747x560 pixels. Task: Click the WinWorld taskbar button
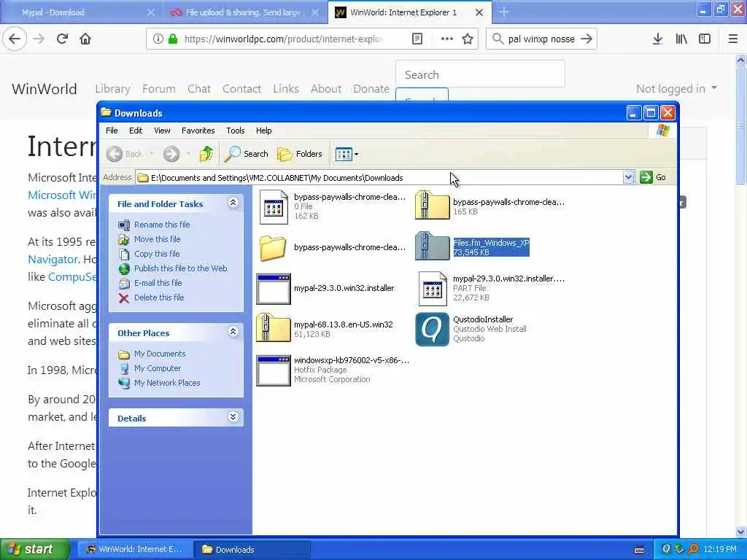coord(135,549)
